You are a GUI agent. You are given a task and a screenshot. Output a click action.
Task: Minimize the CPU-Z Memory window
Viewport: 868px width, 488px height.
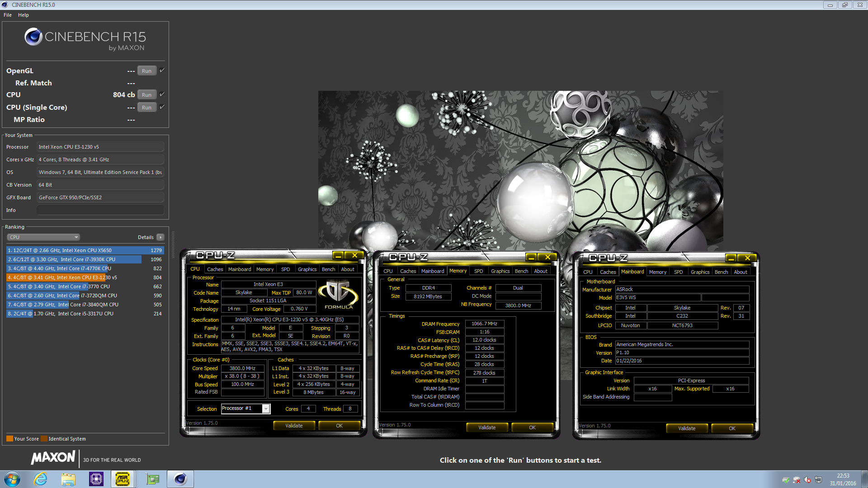click(531, 258)
